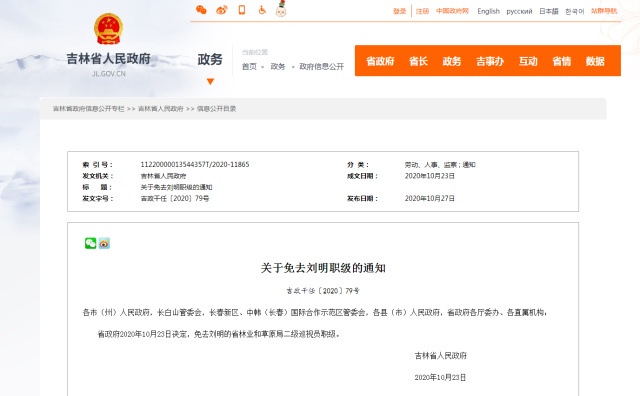
Task: Open the Weibo icon in top bar
Action: coord(222,10)
